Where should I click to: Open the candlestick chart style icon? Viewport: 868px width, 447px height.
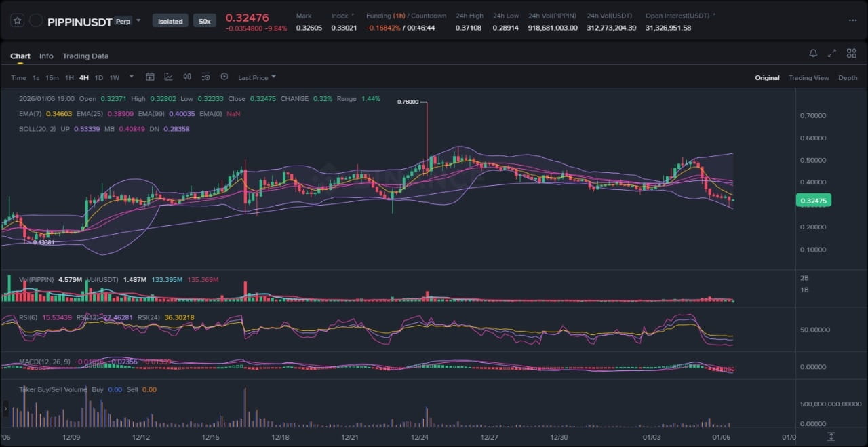tap(187, 77)
